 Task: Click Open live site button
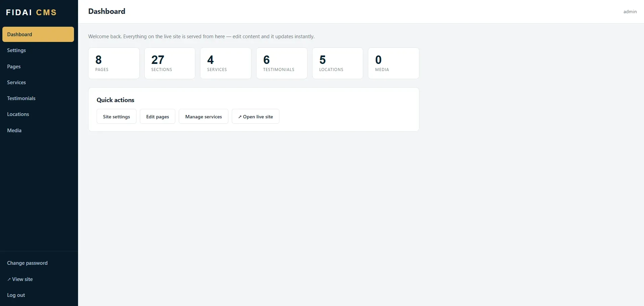pyautogui.click(x=255, y=117)
